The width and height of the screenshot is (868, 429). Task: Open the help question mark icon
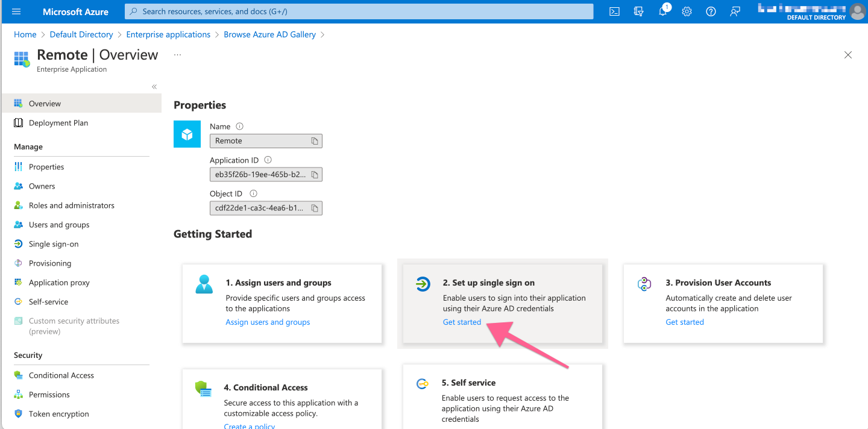coord(710,11)
